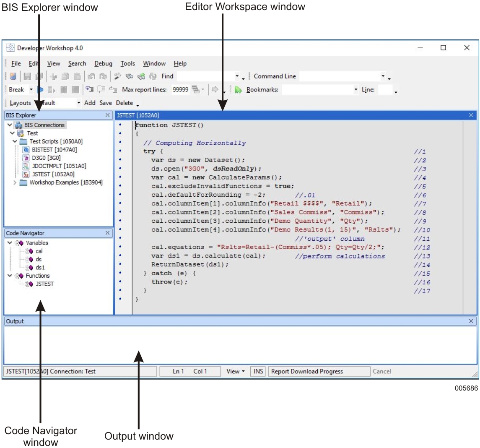Click Cancel in the status bar

click(382, 371)
